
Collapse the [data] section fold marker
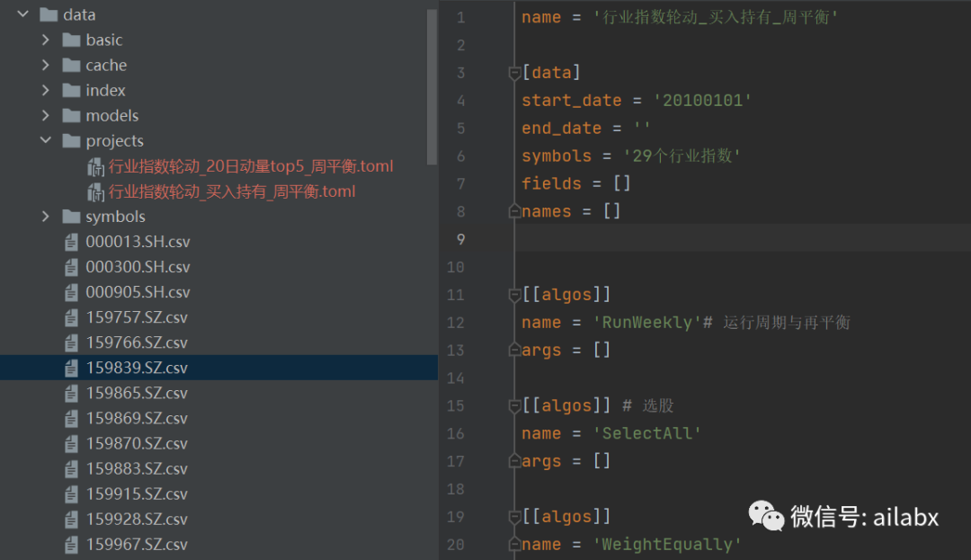[x=512, y=72]
